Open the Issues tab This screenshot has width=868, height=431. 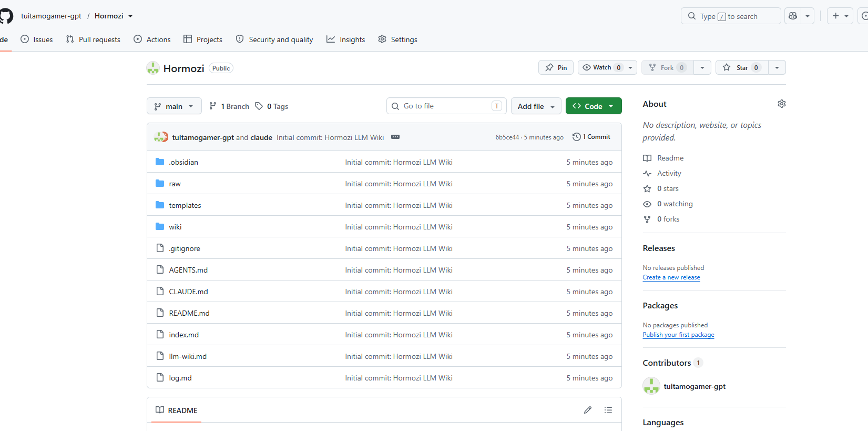tap(37, 39)
